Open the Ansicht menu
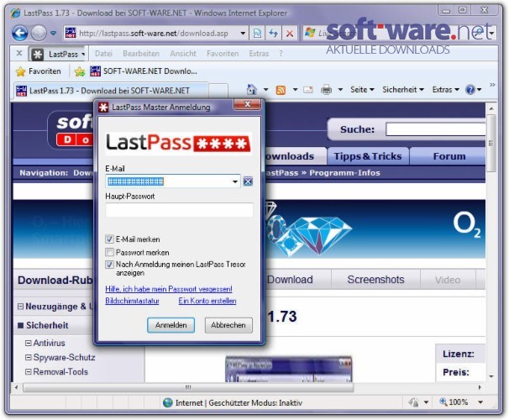 click(x=183, y=54)
